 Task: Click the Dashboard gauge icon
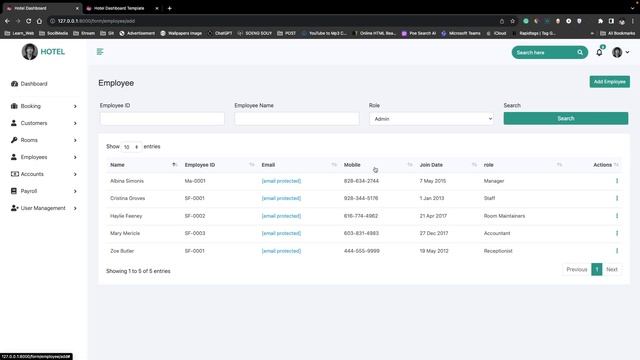click(15, 84)
